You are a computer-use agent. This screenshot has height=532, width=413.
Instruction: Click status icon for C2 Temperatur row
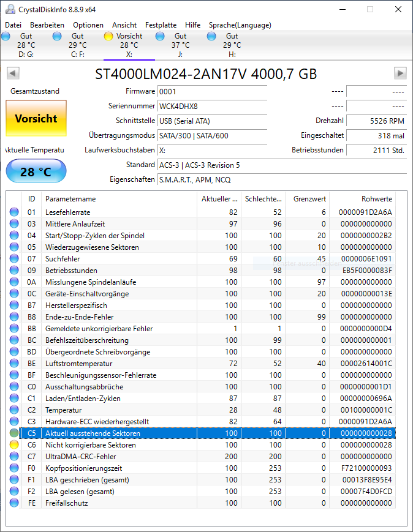click(x=14, y=410)
